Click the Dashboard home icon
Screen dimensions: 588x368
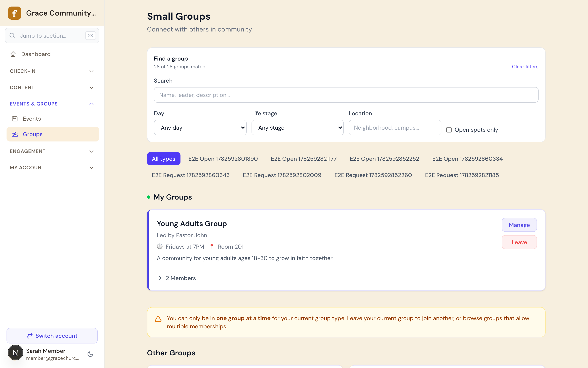pos(13,54)
